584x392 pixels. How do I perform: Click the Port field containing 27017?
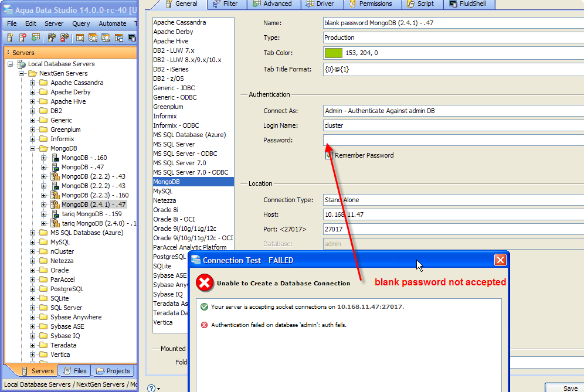[x=453, y=229]
